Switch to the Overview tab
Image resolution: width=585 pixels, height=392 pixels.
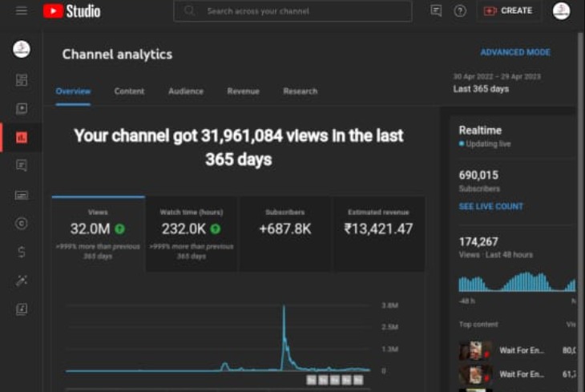[x=73, y=91]
